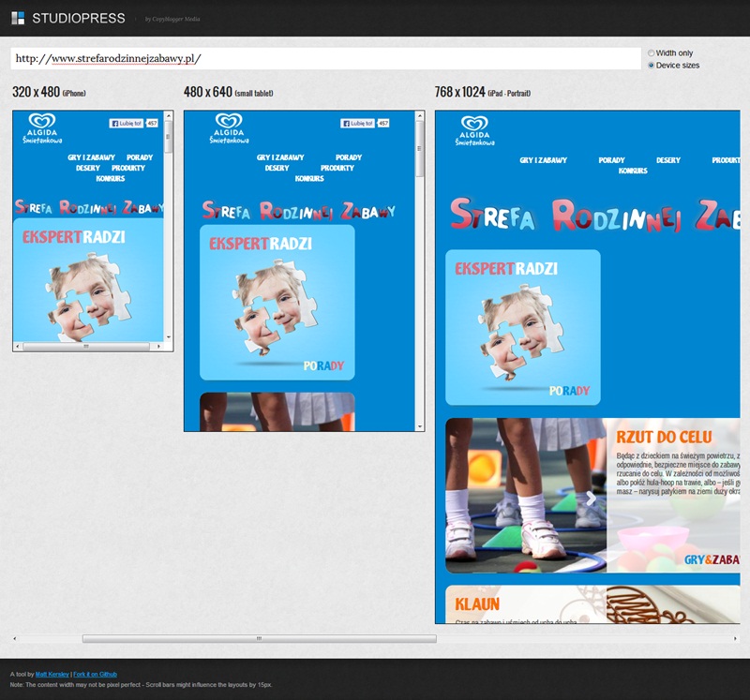
Task: Click small tablet preview scroll-down arrow
Action: 419,426
